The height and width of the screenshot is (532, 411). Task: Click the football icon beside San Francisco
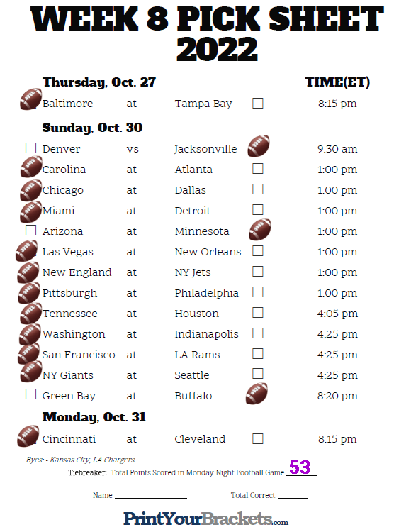(28, 353)
